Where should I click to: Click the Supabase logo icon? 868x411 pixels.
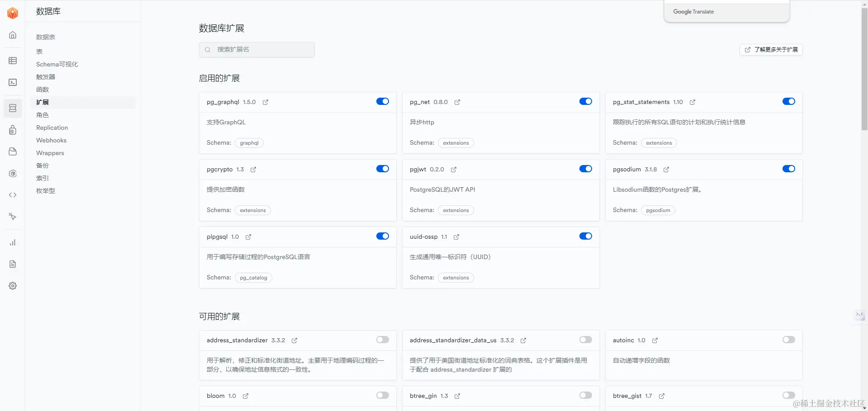(x=13, y=13)
